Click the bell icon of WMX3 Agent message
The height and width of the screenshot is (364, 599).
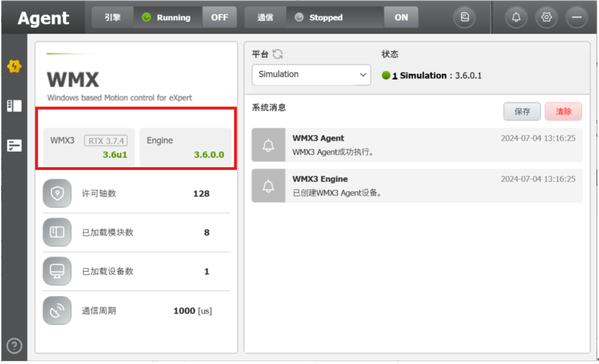pos(268,144)
